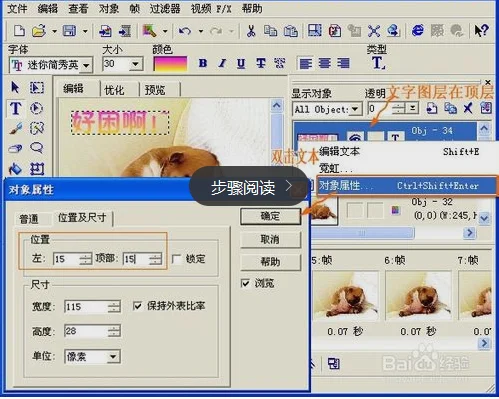499x399 pixels.
Task: Adjust the 宽度 width spinner
Action: tap(114, 306)
